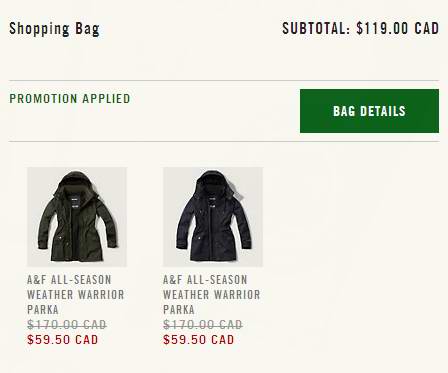This screenshot has width=448, height=373.
Task: View the navy blue parka thumbnail
Action: (x=213, y=217)
